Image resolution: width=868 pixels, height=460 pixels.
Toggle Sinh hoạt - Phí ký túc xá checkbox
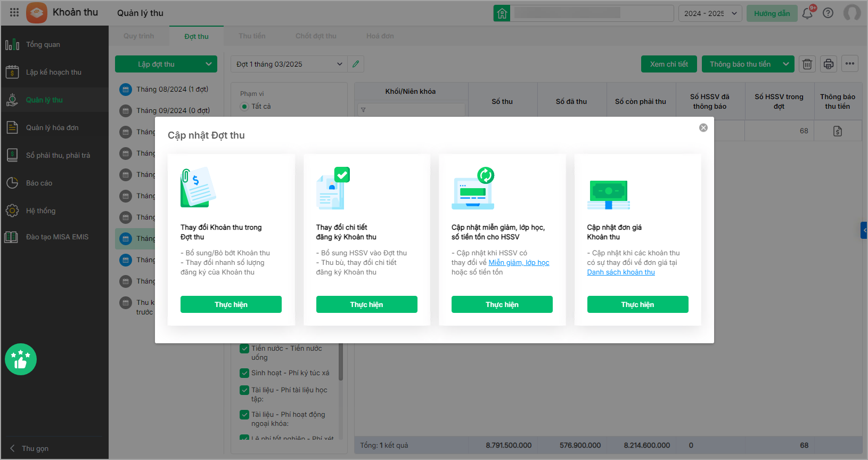[244, 373]
